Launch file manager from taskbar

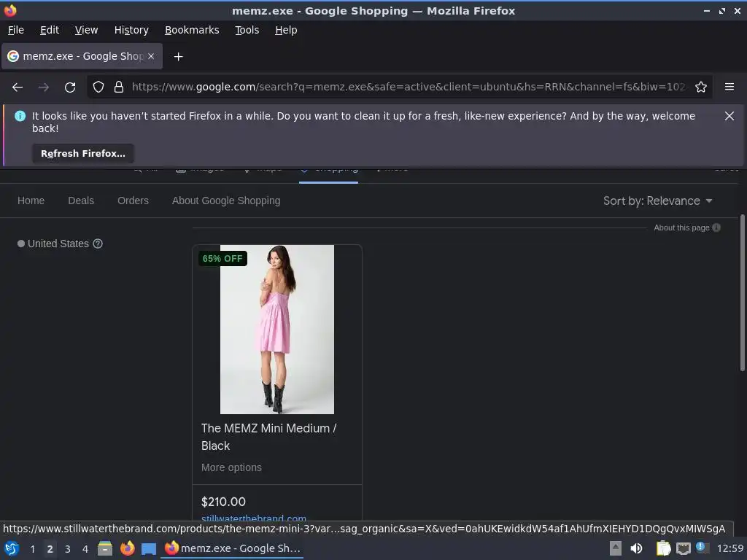105,548
